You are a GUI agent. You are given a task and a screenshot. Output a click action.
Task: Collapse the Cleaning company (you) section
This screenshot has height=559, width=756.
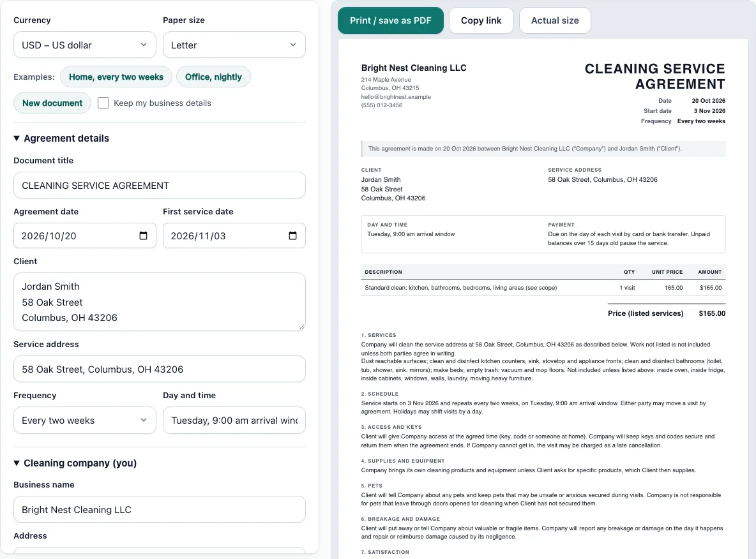coord(75,463)
